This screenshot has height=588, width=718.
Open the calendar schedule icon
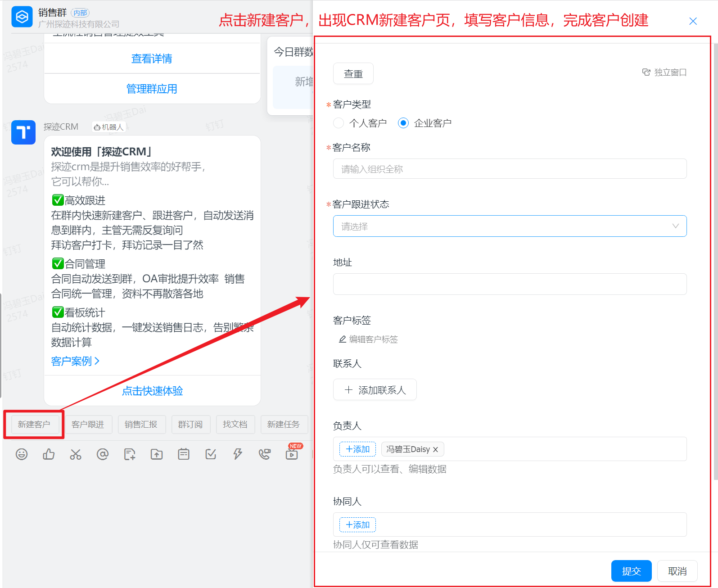pos(184,454)
